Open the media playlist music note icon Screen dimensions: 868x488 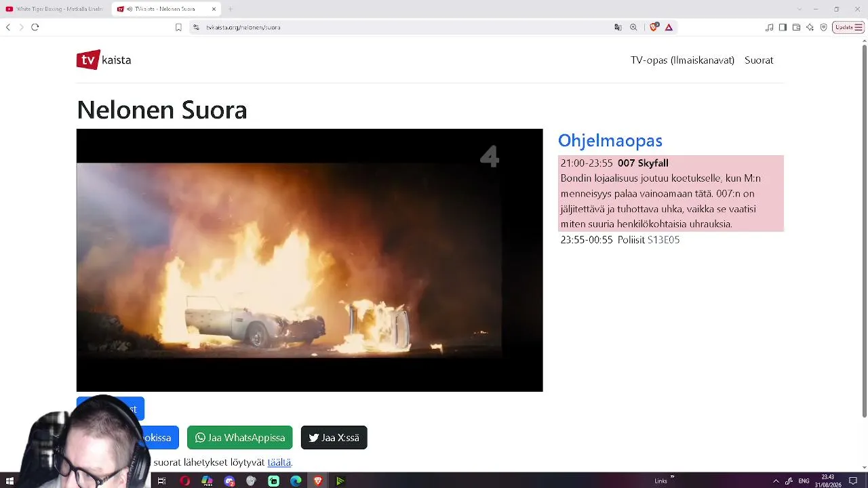pos(769,27)
